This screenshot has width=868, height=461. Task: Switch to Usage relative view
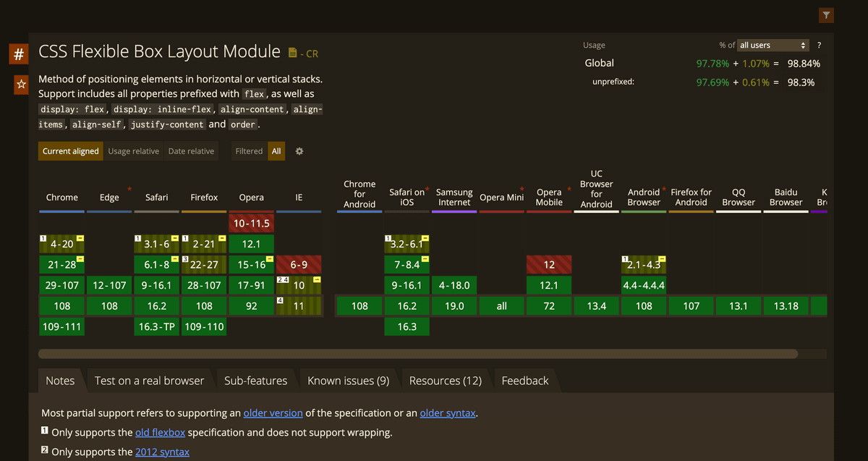[x=134, y=151]
